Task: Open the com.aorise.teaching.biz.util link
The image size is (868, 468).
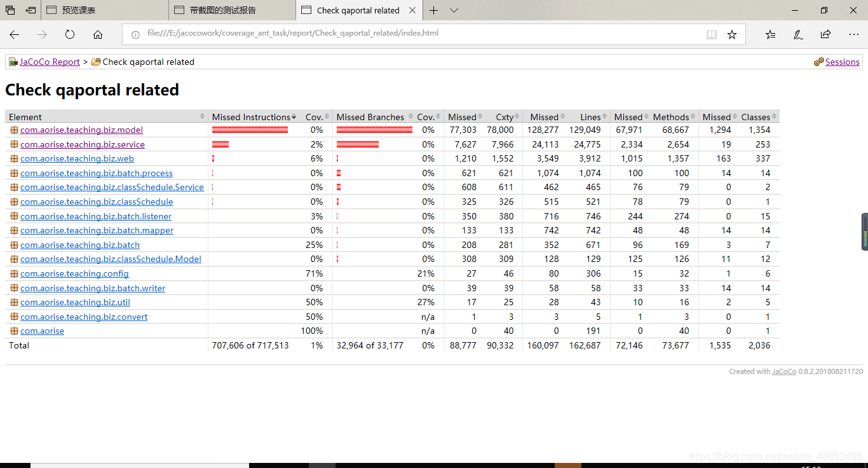Action: coord(75,302)
